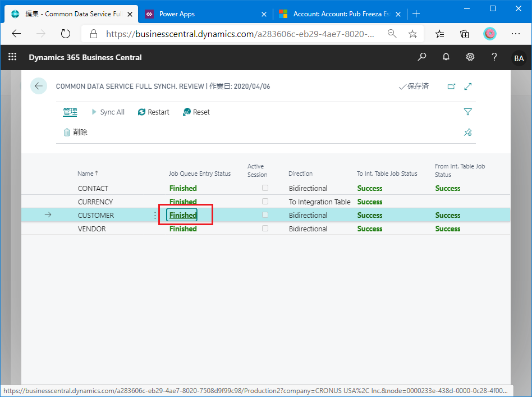This screenshot has width=532, height=397.
Task: Switch to the Common Data Service browser tab
Action: [71, 14]
